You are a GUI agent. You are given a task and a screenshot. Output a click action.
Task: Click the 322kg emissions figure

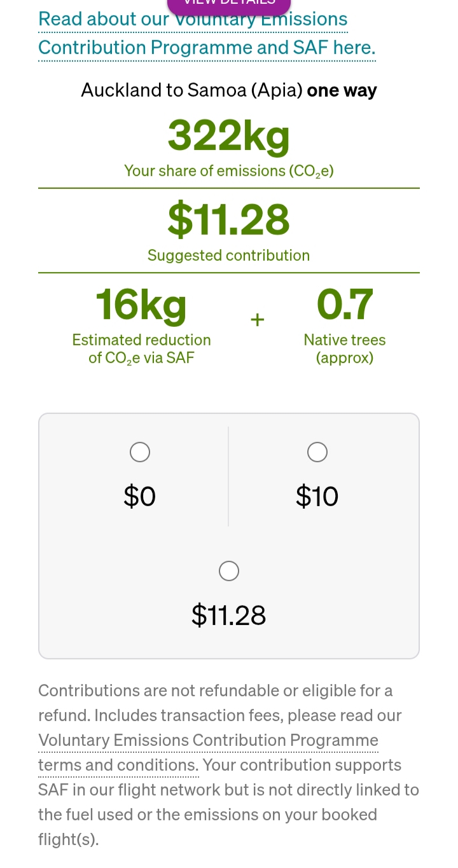click(x=229, y=135)
